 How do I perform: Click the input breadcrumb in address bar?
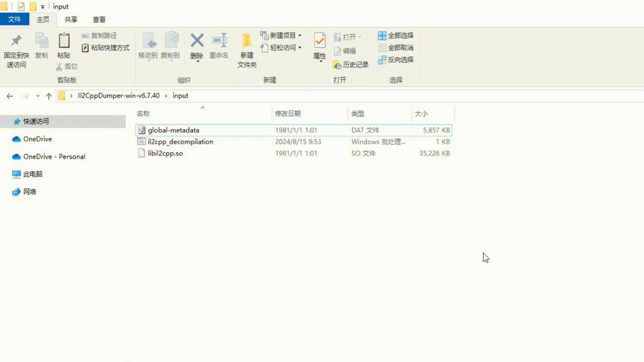[x=180, y=96]
